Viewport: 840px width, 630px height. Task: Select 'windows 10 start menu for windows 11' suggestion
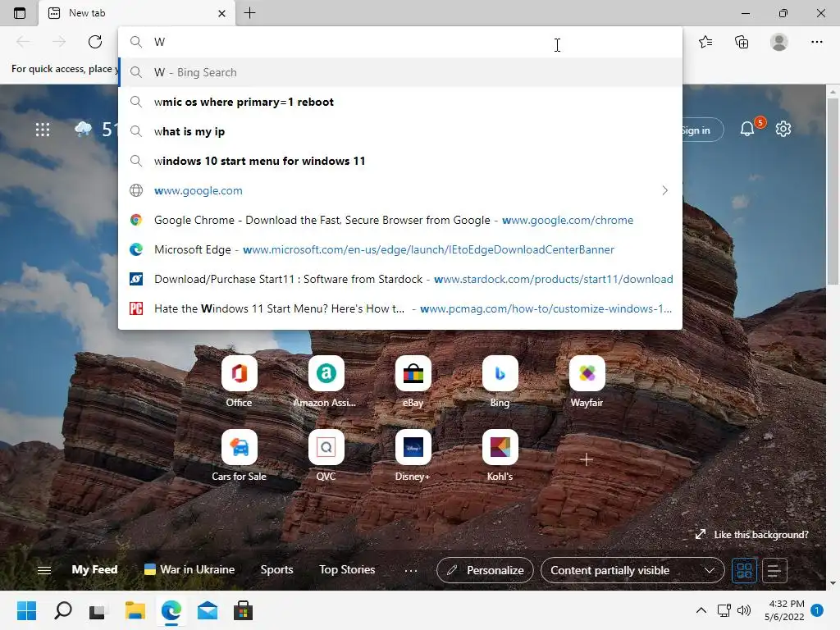coord(400,161)
